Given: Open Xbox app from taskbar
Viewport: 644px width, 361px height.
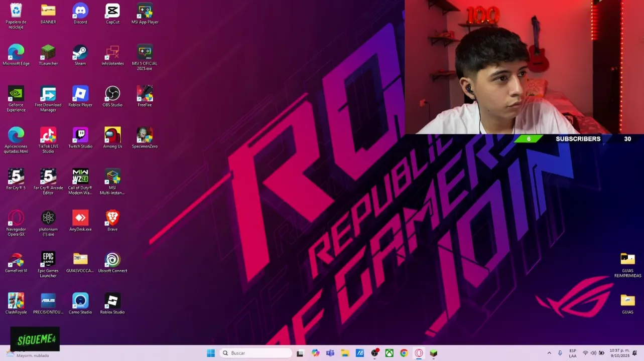Looking at the screenshot, I should [389, 353].
